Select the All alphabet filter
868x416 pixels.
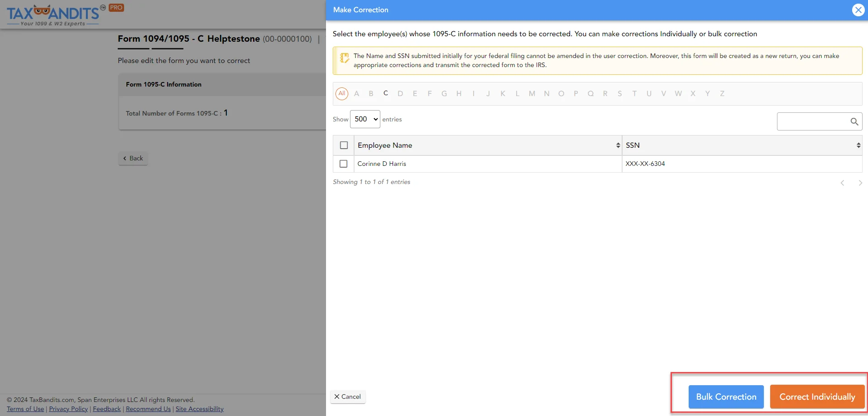(342, 93)
